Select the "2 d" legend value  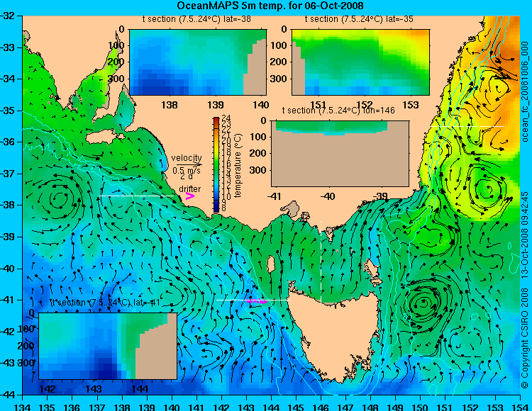[186, 176]
